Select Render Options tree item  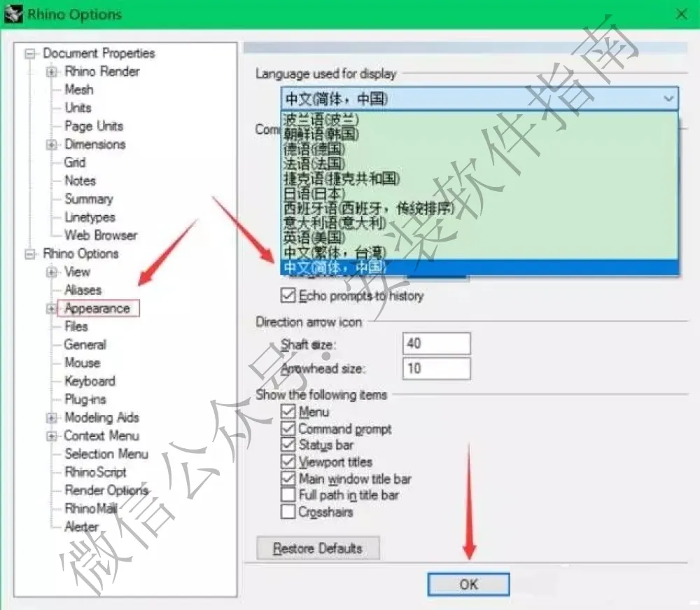pos(106,490)
